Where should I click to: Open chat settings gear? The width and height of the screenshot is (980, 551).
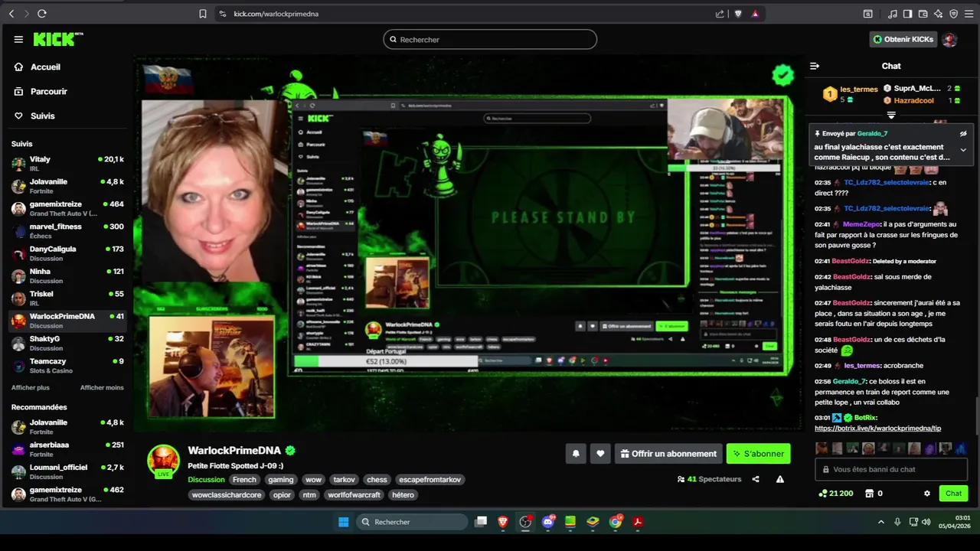coord(927,494)
